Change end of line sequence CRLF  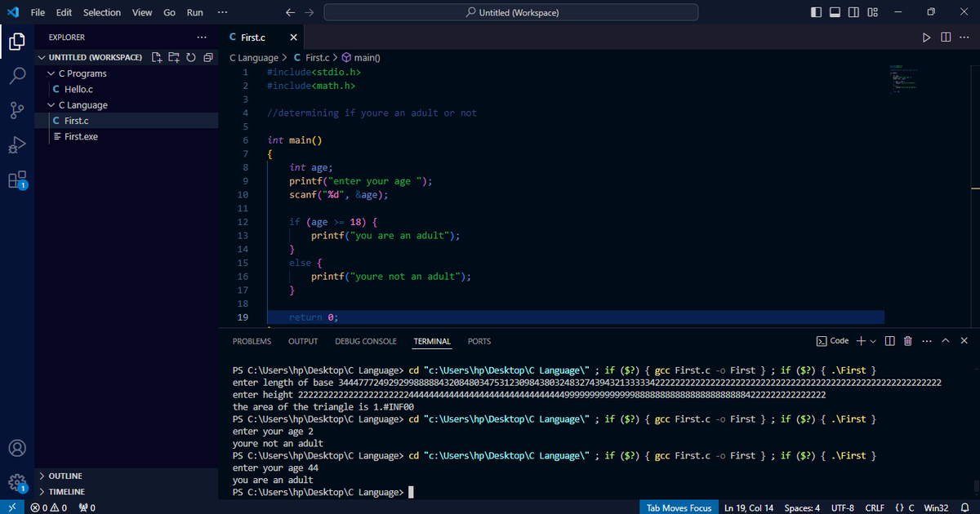point(875,507)
